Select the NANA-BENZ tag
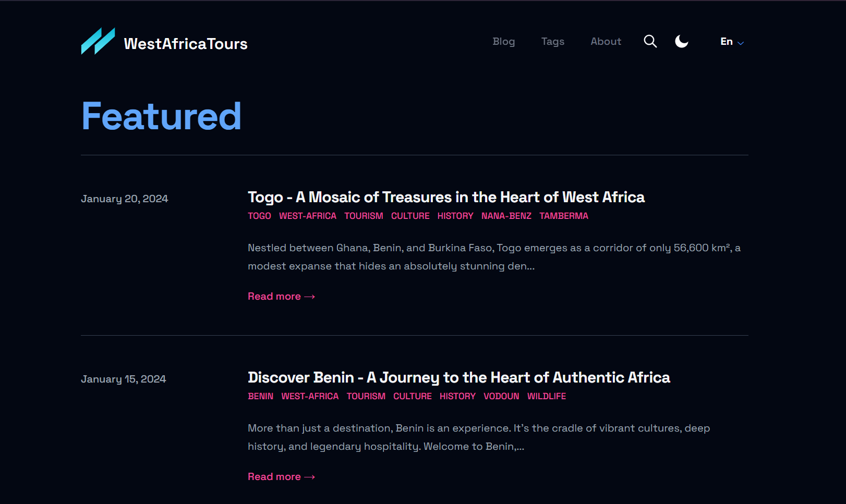Viewport: 846px width, 504px height. click(506, 216)
